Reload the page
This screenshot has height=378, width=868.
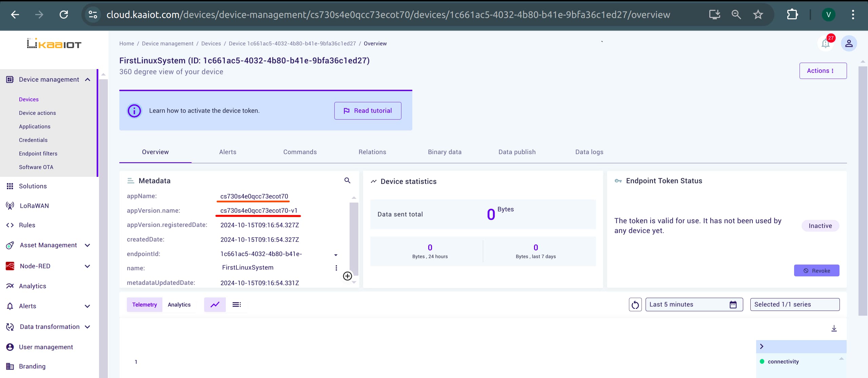point(64,15)
